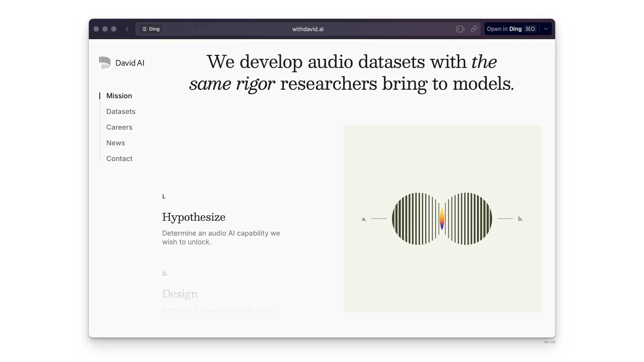This screenshot has width=644, height=362.
Task: Click the back arrow in the toolbar
Action: point(127,29)
